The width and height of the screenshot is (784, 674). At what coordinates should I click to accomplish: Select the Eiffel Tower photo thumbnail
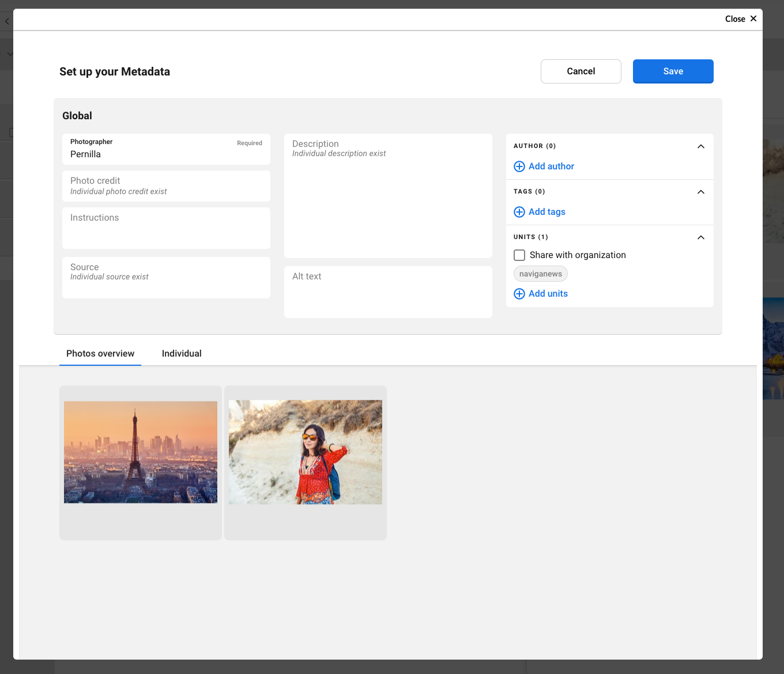[141, 452]
